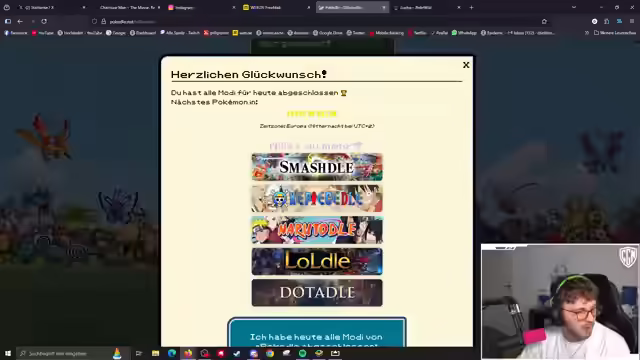Open the Dashboard bookmark
The image size is (640, 360).
143,33
